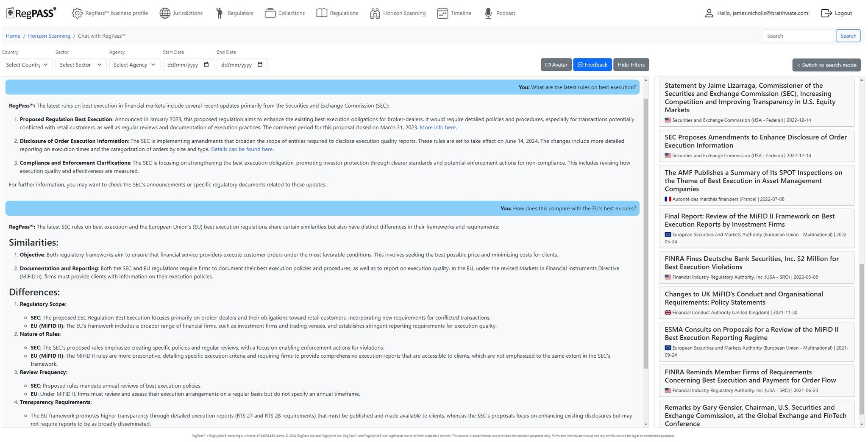The image size is (868, 442).
Task: Click the End Date input field
Action: tap(242, 65)
